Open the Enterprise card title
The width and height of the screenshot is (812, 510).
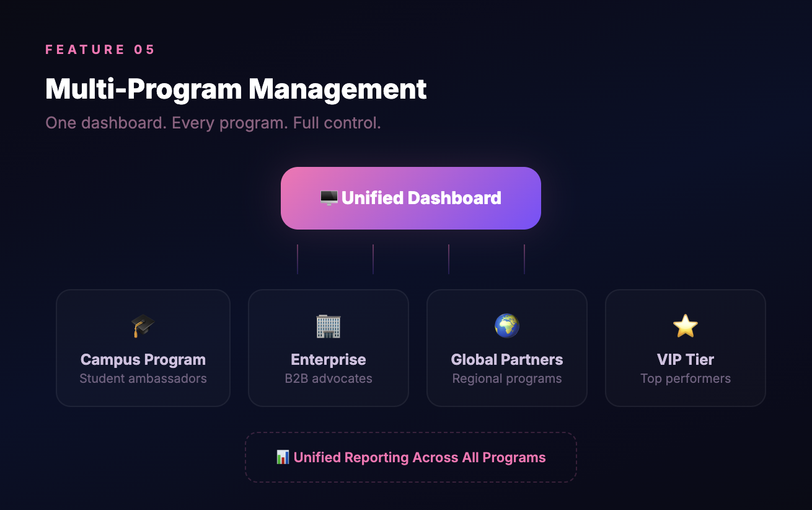click(329, 360)
